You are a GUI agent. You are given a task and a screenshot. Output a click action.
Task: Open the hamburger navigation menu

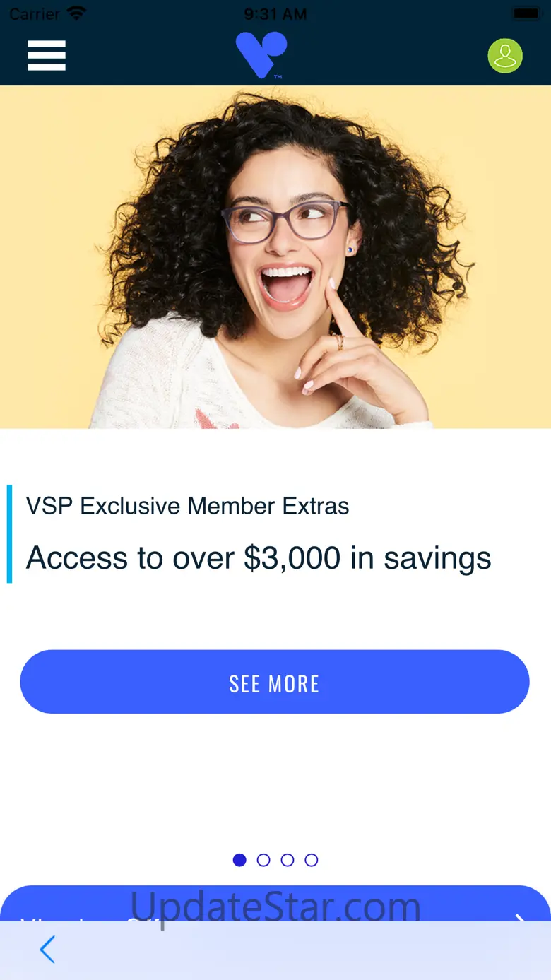point(47,55)
